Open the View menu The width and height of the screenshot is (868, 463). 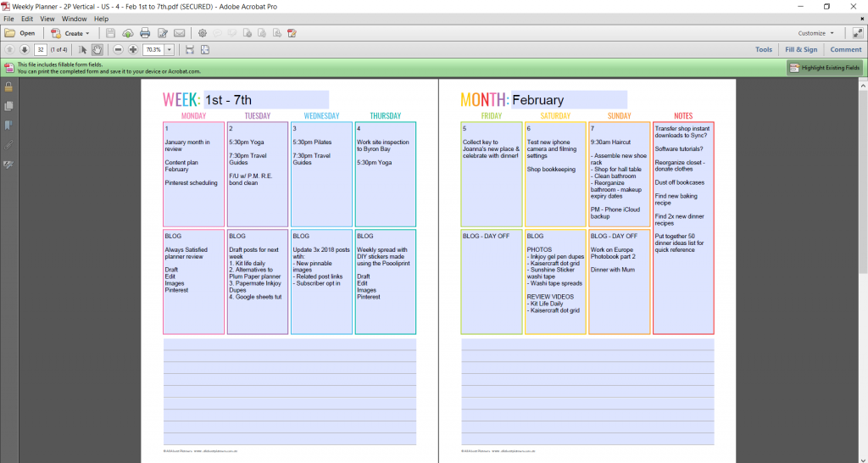[x=47, y=19]
